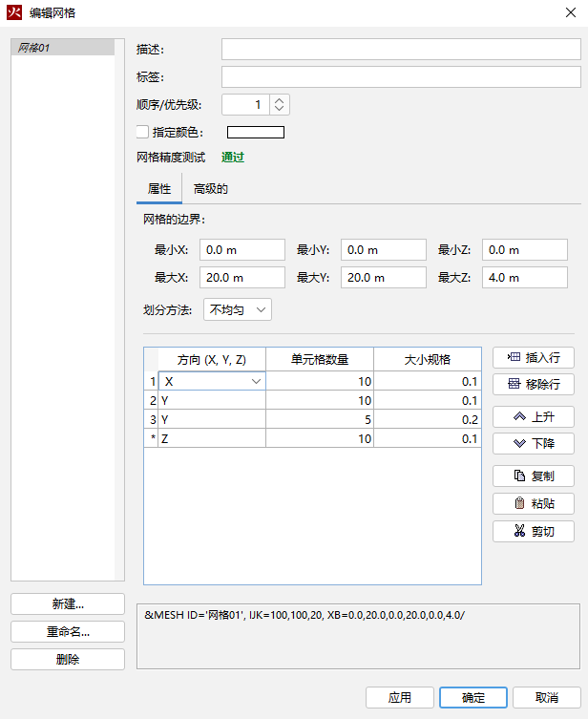This screenshot has width=588, height=719.
Task: Select the 属性 tab
Action: 158,189
